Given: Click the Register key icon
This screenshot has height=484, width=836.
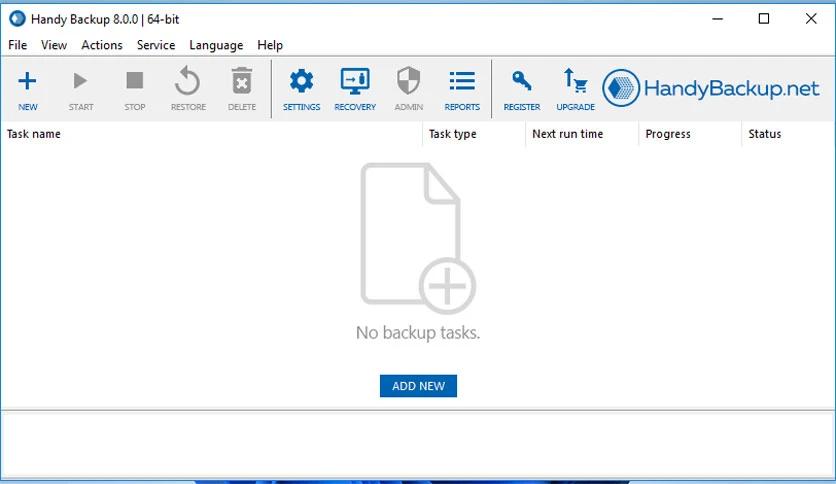Looking at the screenshot, I should tap(522, 81).
